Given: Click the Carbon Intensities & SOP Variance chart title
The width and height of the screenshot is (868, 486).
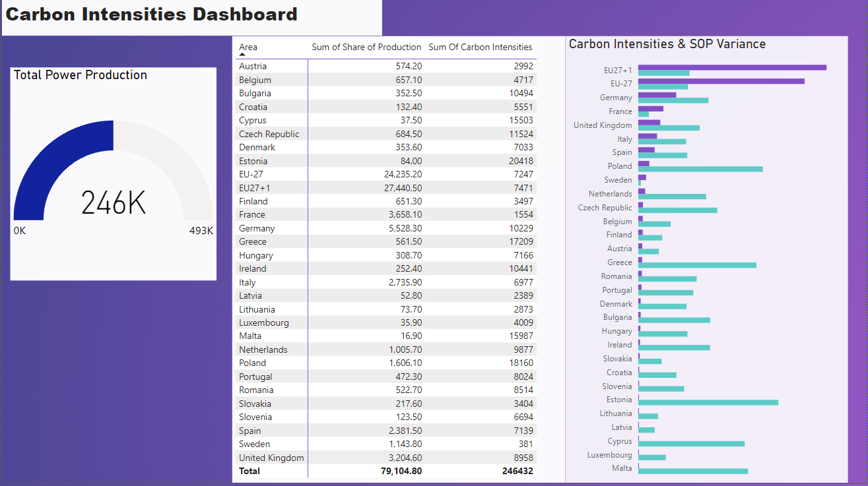Looking at the screenshot, I should (x=667, y=44).
